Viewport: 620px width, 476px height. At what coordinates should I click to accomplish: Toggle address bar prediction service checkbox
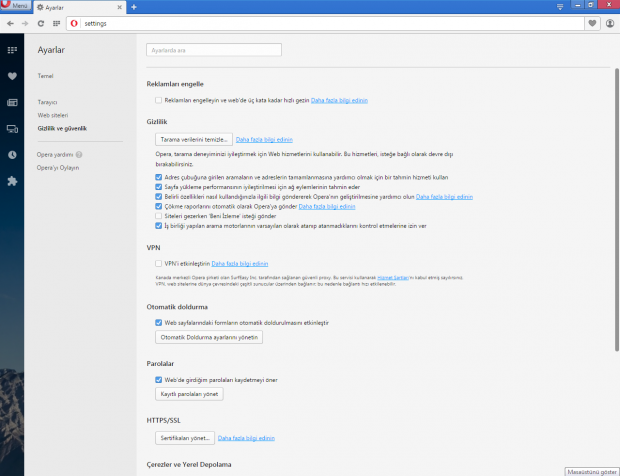(x=159, y=177)
